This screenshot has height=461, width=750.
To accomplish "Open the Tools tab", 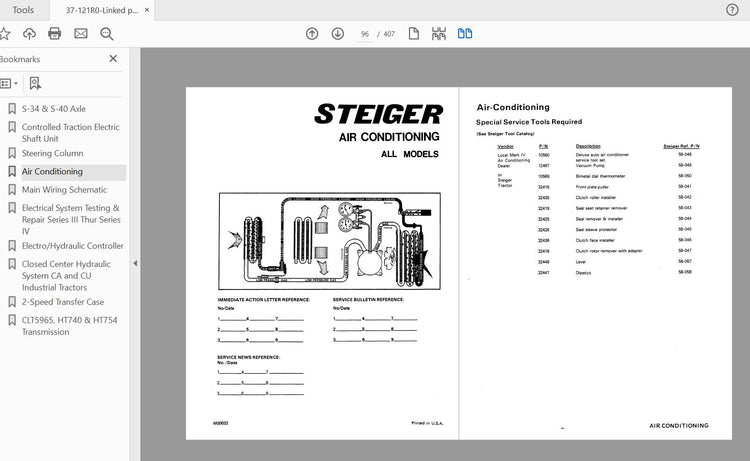I will coord(23,10).
